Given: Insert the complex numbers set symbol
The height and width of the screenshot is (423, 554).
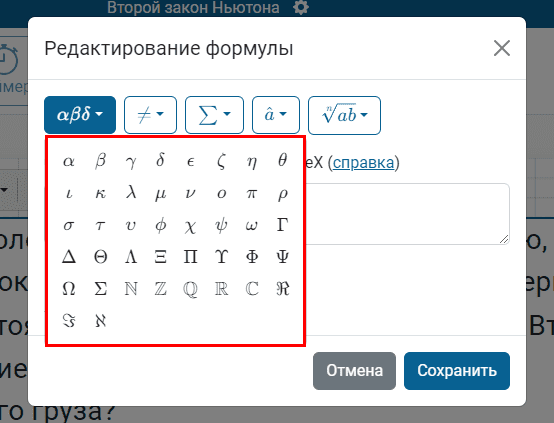Looking at the screenshot, I should coord(252,289).
